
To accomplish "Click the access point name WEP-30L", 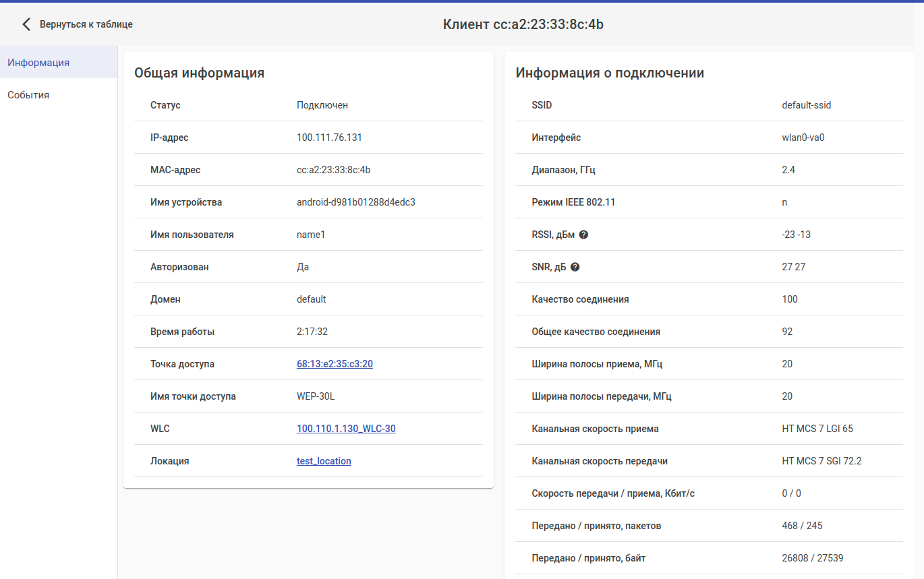I will (316, 396).
